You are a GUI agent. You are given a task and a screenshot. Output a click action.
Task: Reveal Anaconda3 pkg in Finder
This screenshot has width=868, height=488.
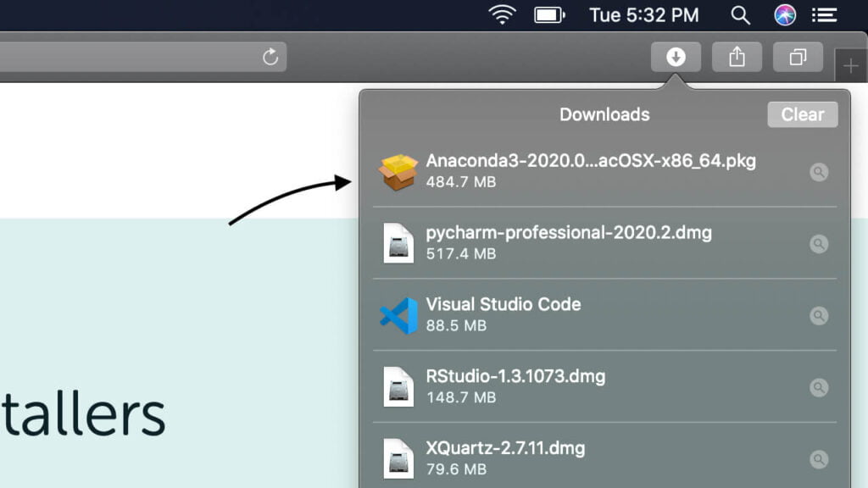819,172
